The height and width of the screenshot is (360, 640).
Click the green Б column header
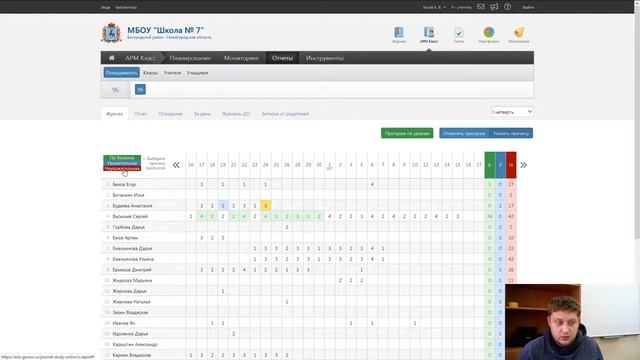point(490,165)
